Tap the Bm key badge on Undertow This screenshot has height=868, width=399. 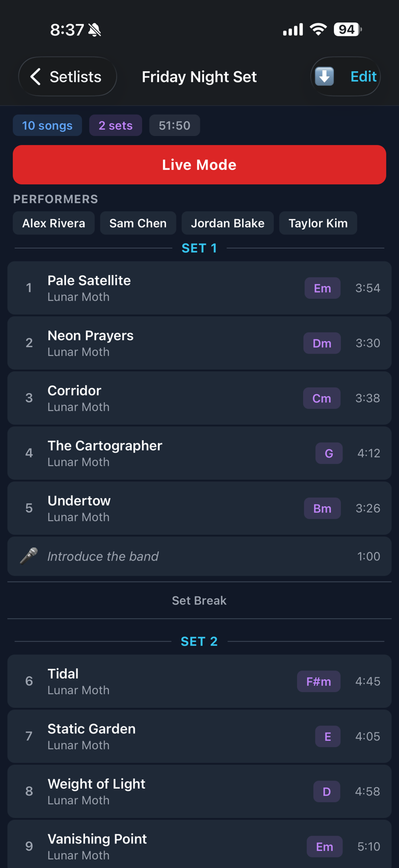tap(322, 508)
